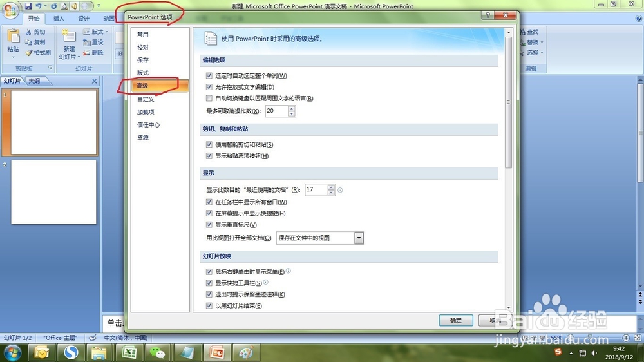Toggle 在屏幕提示中显示快捷键 checkbox
This screenshot has width=644, height=362.
coord(209,213)
